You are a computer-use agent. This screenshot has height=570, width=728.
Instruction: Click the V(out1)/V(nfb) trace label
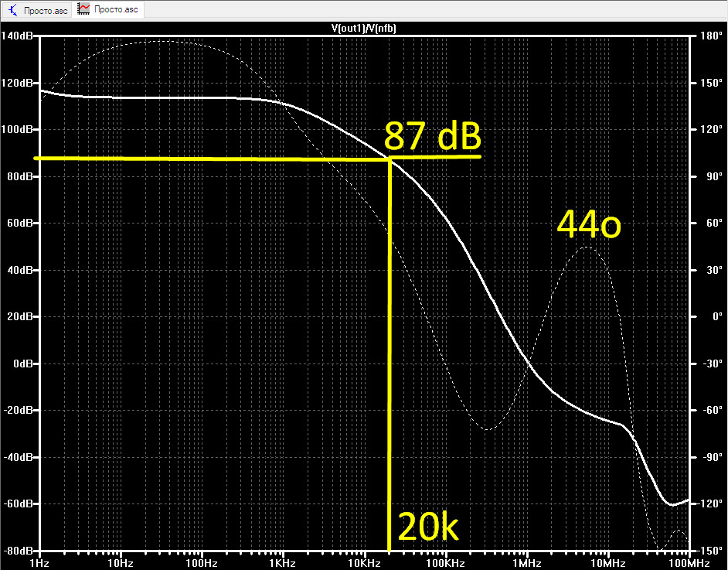pyautogui.click(x=363, y=29)
